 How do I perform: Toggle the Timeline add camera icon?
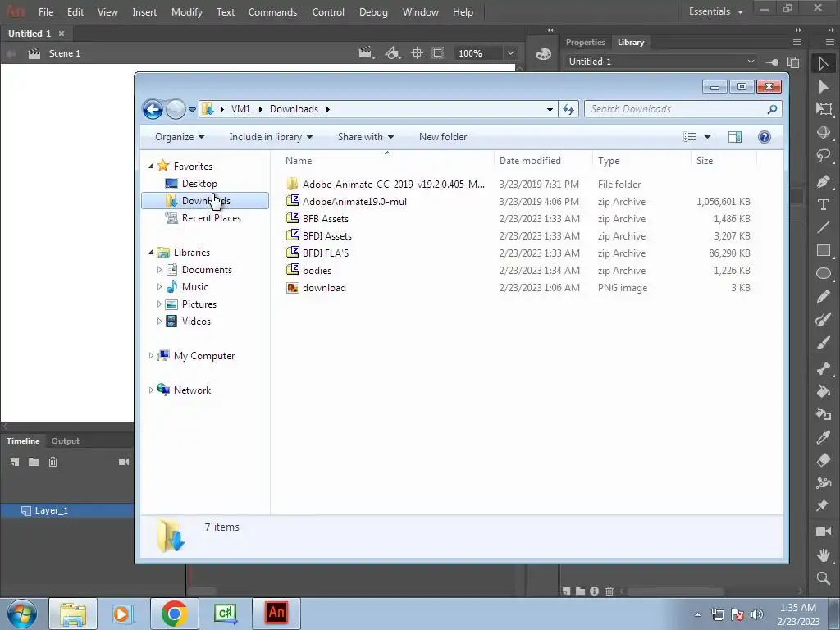[124, 462]
